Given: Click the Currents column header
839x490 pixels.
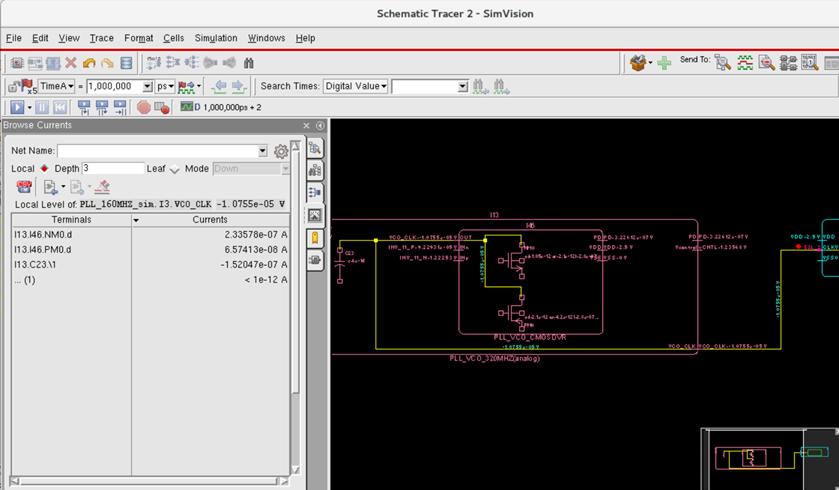Looking at the screenshot, I should point(210,219).
